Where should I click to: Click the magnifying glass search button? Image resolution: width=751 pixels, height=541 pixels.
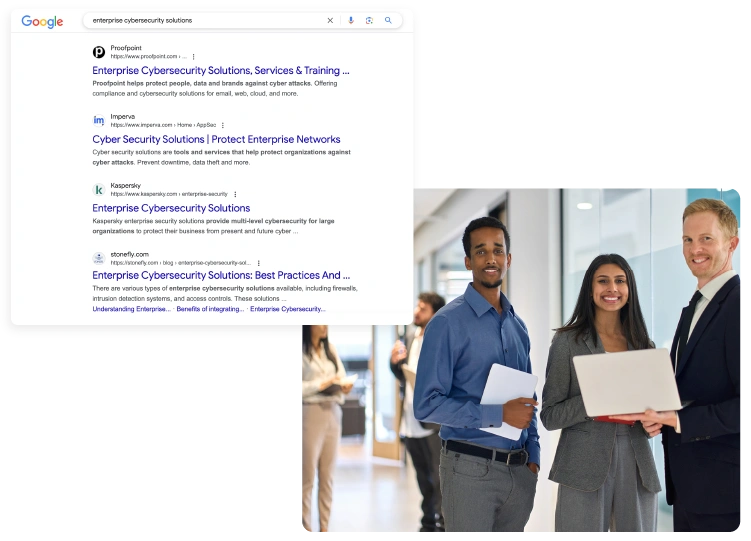tap(388, 20)
